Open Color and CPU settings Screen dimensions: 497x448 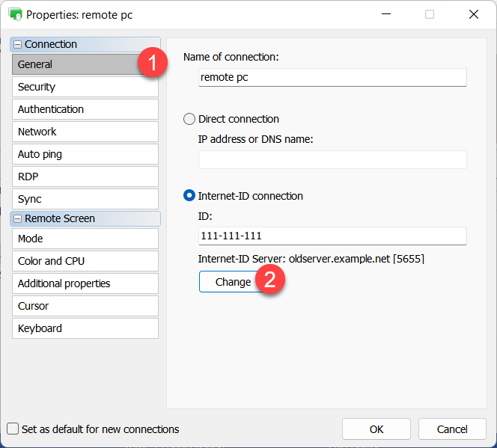(x=85, y=261)
